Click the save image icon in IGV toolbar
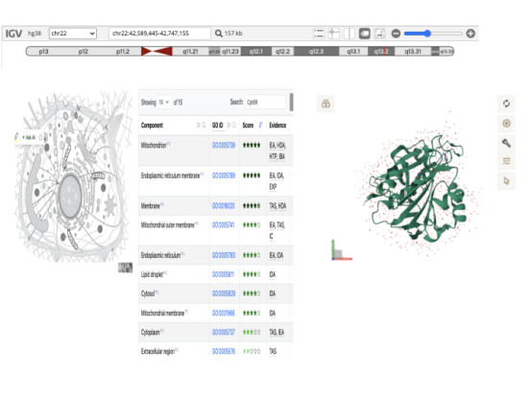The image size is (532, 399). (379, 34)
